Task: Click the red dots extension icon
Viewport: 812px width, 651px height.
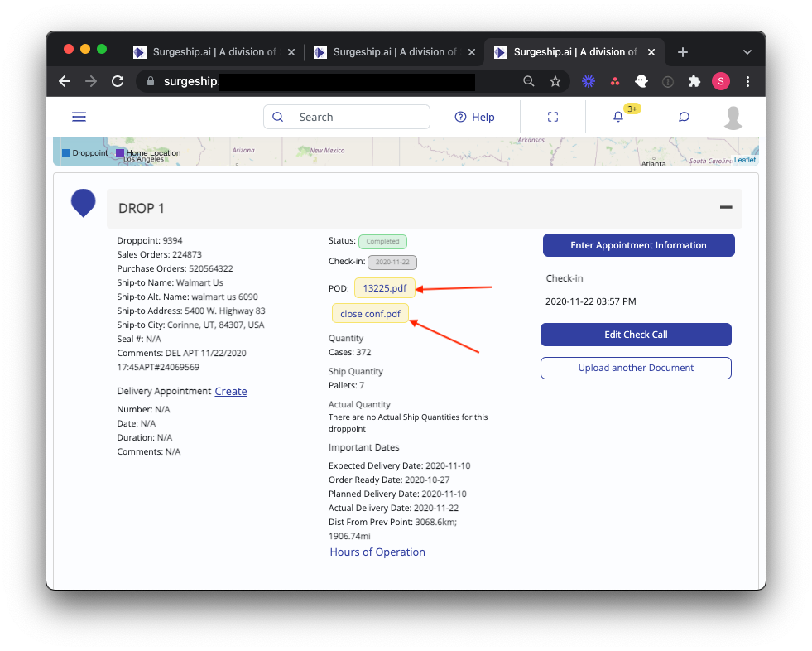Action: [x=615, y=81]
